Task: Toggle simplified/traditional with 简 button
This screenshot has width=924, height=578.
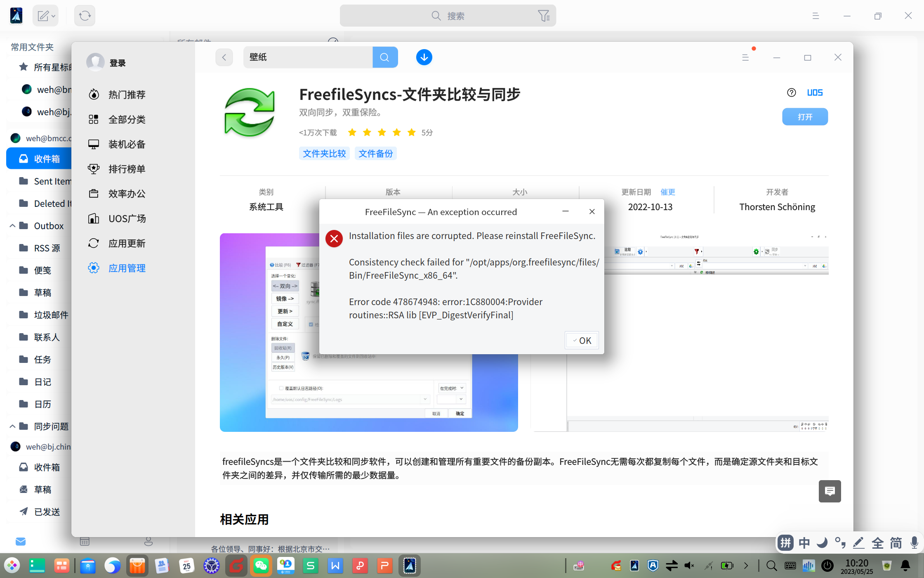Action: tap(895, 542)
